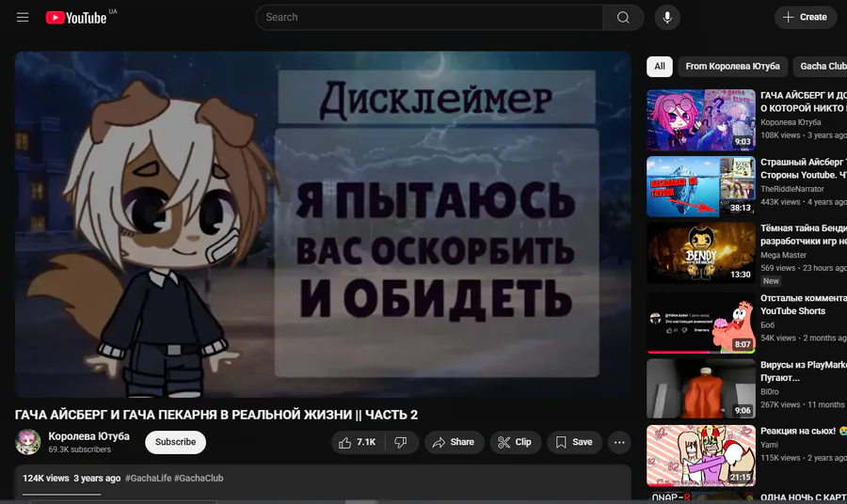Viewport: 847px width, 504px height.
Task: Click the main video title text
Action: (x=216, y=415)
